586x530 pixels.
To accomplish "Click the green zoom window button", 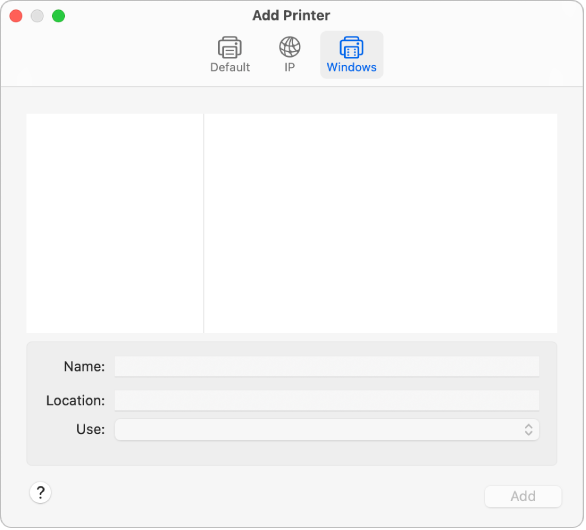I will 58,16.
